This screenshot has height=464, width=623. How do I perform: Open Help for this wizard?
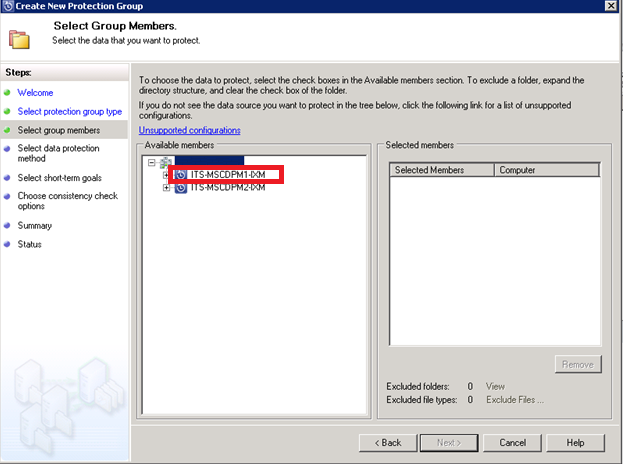tap(575, 443)
